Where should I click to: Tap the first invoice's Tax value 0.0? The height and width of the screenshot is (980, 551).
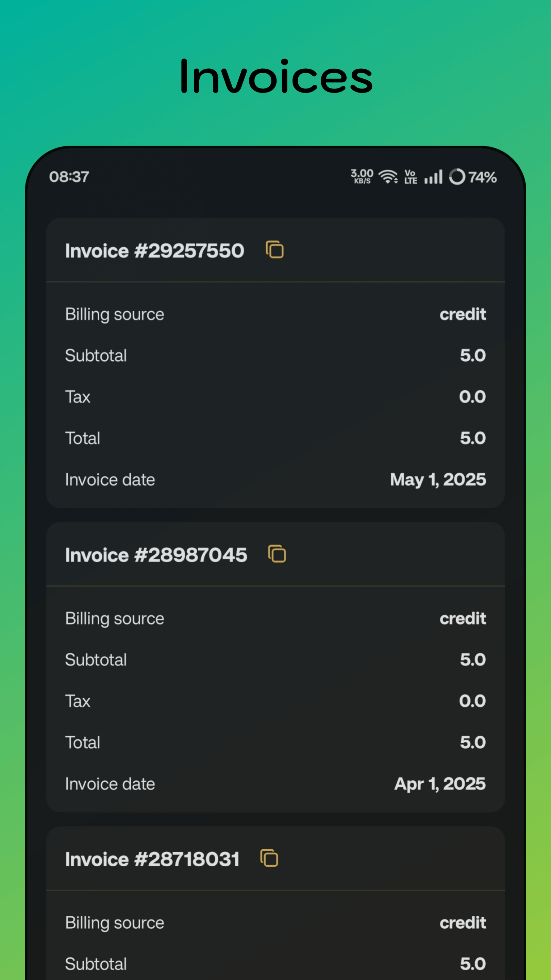point(472,397)
